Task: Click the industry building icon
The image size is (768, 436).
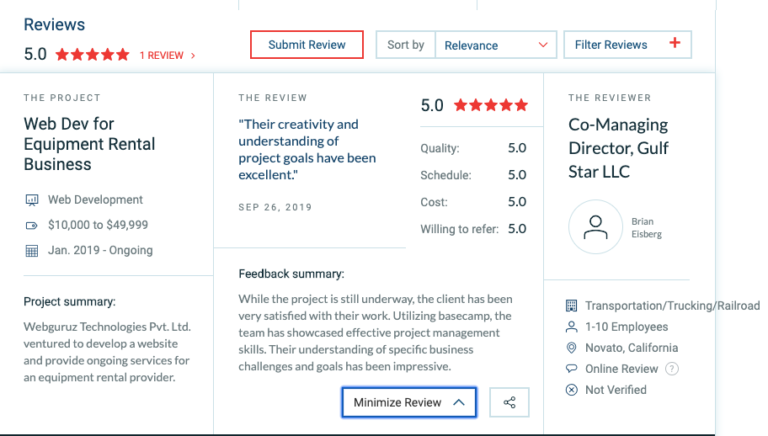Action: 572,306
